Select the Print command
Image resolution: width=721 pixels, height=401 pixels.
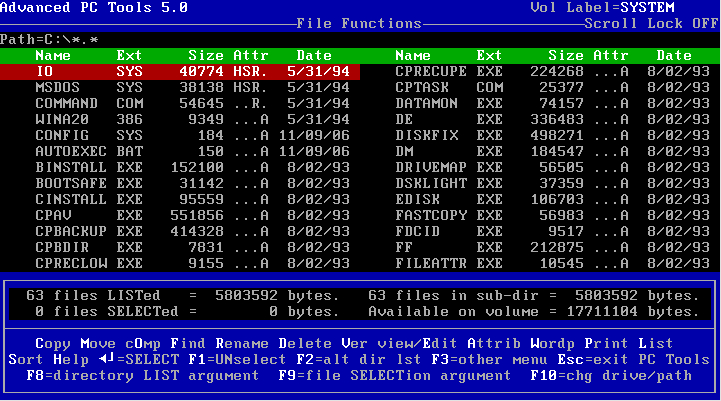point(607,344)
